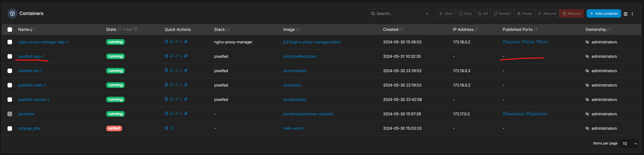The image size is (644, 155).
Task: Open the hello-world image link
Action: click(x=293, y=128)
